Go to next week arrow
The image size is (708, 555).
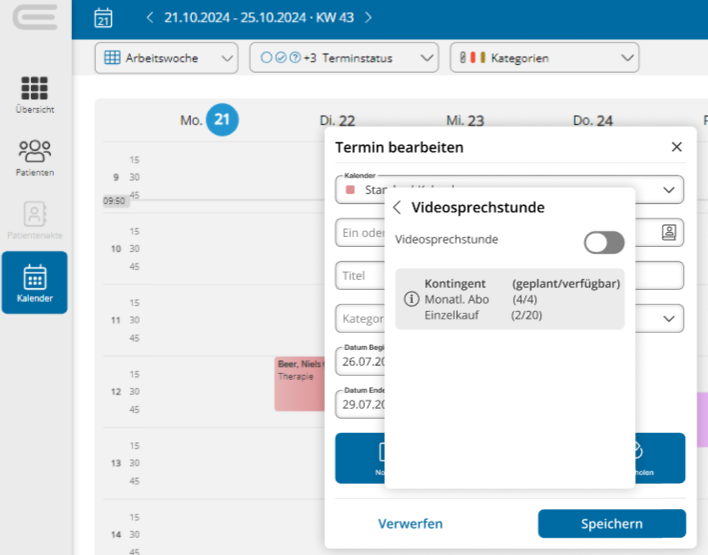368,18
